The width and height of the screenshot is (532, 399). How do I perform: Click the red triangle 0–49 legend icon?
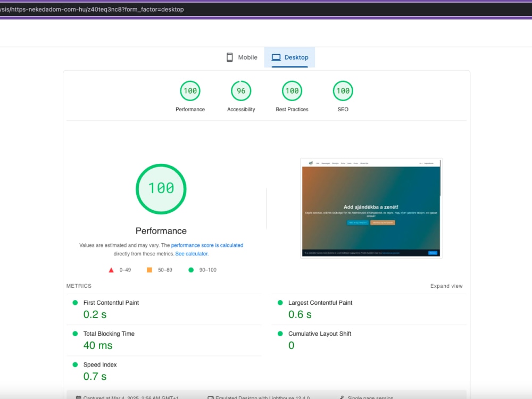(111, 270)
